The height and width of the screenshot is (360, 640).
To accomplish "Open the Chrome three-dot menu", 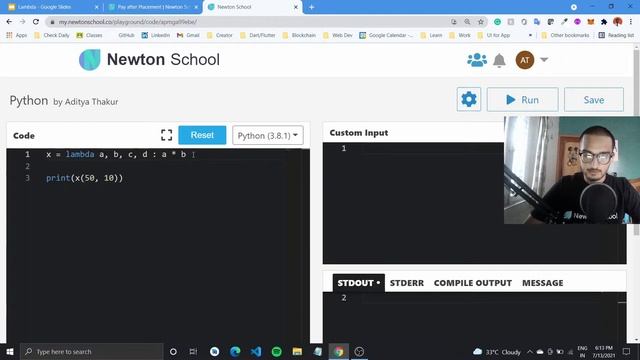I will tap(631, 22).
